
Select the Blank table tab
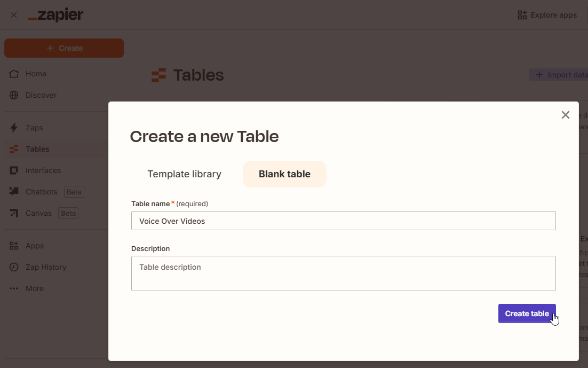[x=284, y=174]
